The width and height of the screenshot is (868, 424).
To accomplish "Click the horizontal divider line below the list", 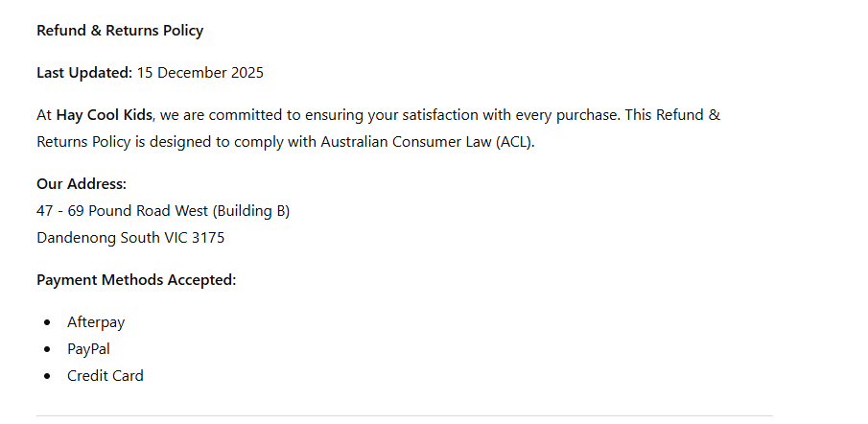I will point(404,415).
